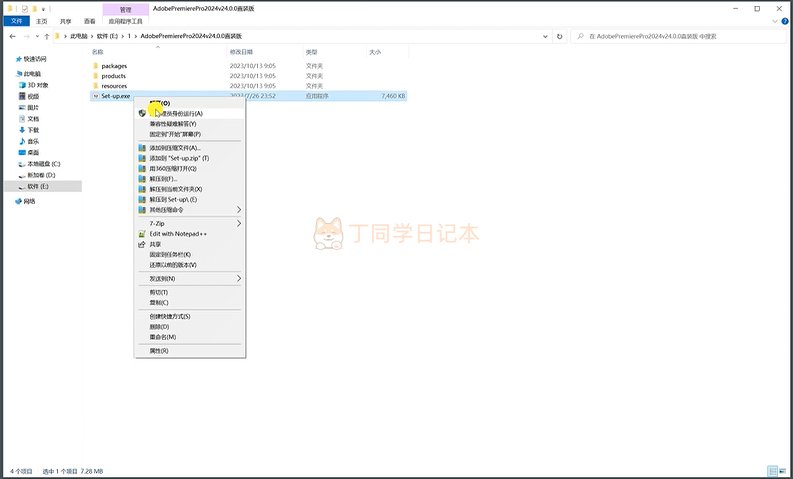Image resolution: width=793 pixels, height=479 pixels.
Task: Choose Edit with Notepad++ entry
Action: click(190, 234)
